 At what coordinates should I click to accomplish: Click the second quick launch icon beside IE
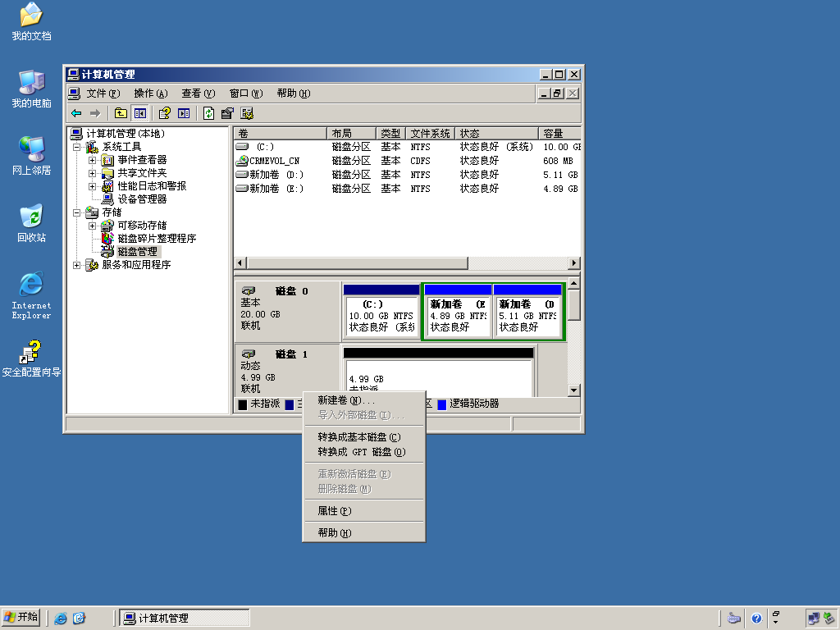point(79,619)
